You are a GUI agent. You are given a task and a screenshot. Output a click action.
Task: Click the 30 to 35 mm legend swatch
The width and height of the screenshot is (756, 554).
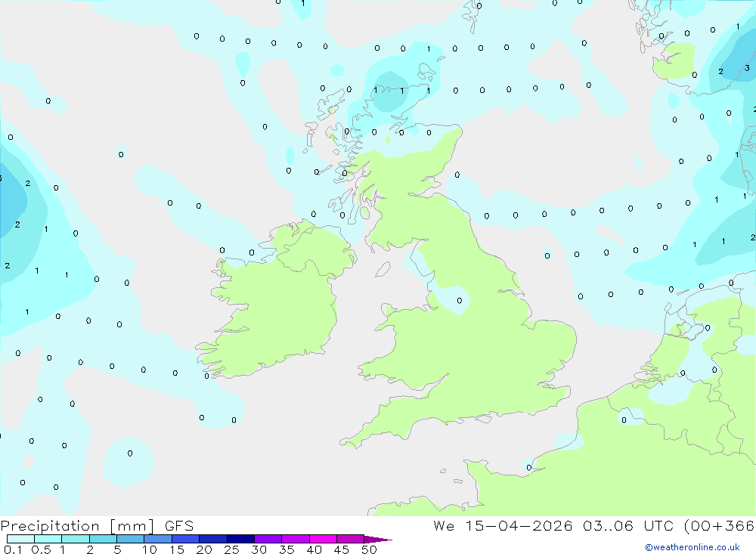pos(268,539)
